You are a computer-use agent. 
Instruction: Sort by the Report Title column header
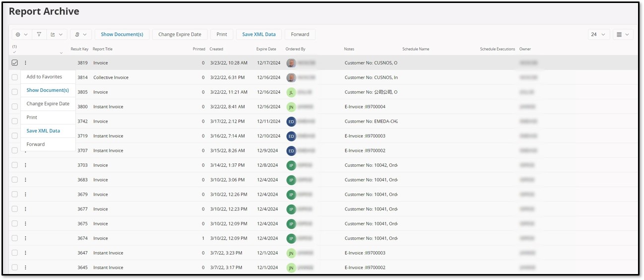[x=103, y=49]
